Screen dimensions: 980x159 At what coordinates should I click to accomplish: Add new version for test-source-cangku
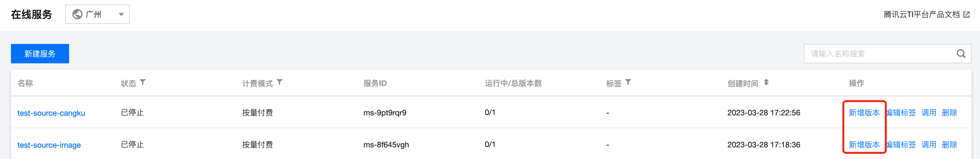[864, 112]
